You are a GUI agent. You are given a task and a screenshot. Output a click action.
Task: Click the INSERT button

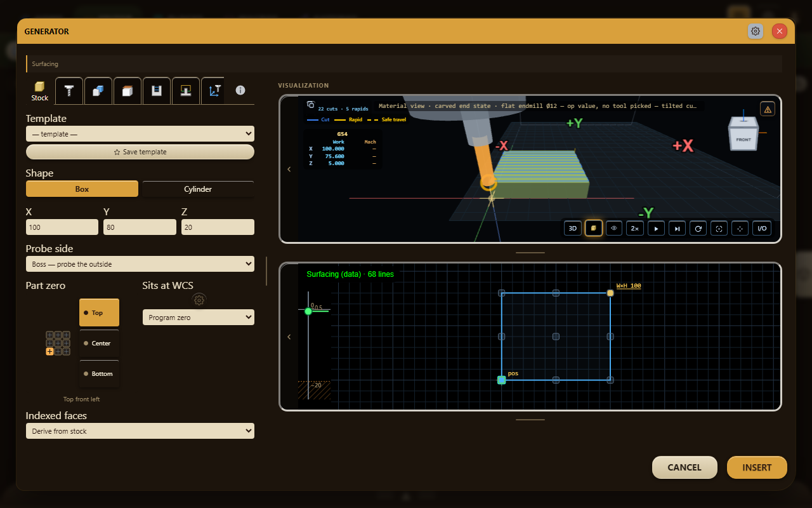(x=757, y=467)
